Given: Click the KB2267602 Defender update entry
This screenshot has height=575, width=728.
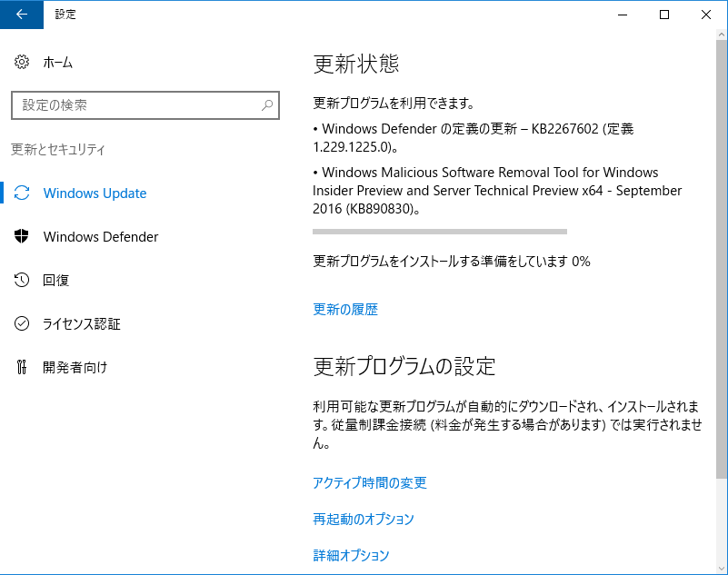Looking at the screenshot, I should (474, 137).
